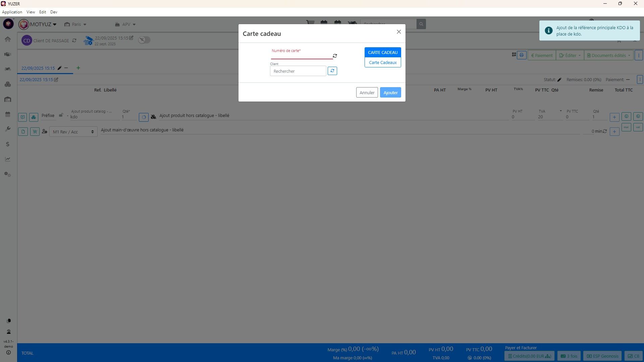
Task: Click the blue client refresh button
Action: pos(332,71)
